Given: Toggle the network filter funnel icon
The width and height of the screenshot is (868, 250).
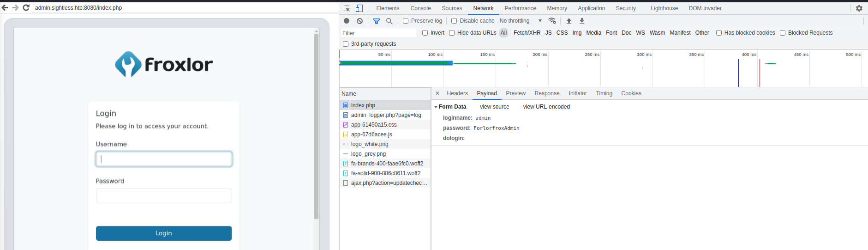Looking at the screenshot, I should pos(377,21).
